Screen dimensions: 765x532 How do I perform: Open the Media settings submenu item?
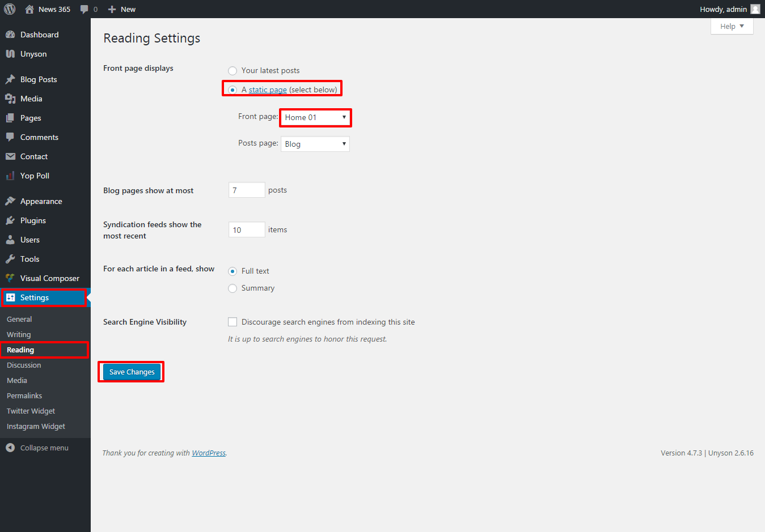tap(17, 381)
